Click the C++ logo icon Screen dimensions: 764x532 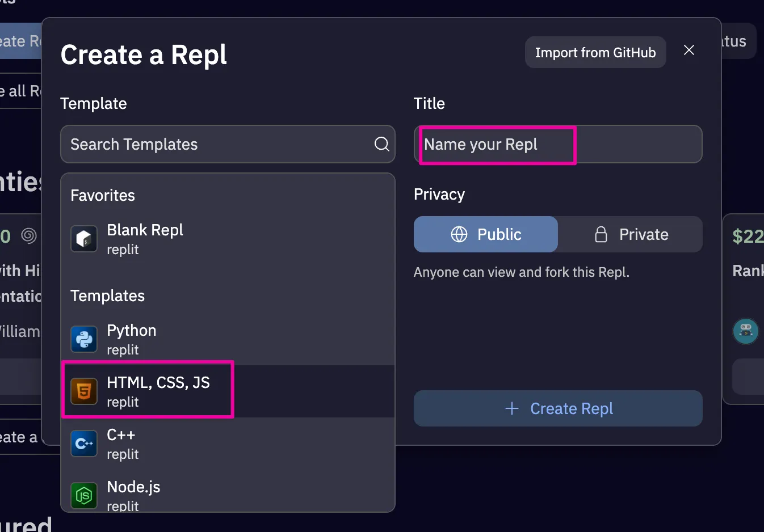(84, 444)
